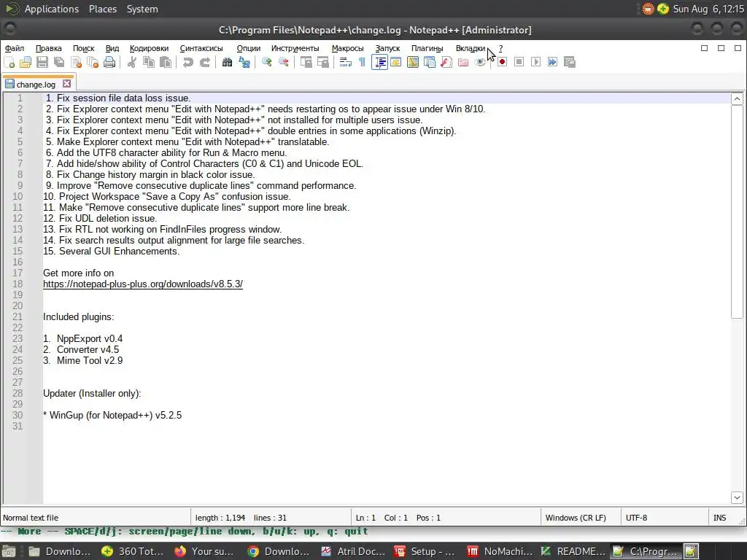The width and height of the screenshot is (747, 560).
Task: Open the Поиск menu
Action: click(x=83, y=48)
